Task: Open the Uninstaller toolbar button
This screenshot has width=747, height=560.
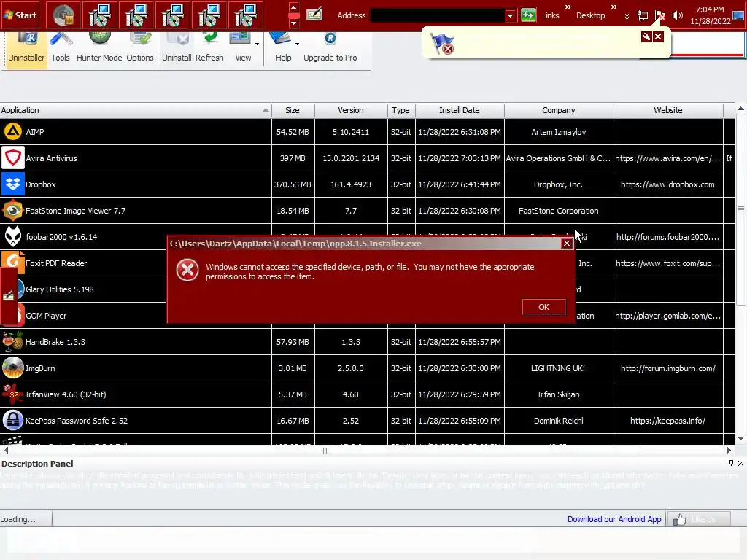Action: pos(26,50)
